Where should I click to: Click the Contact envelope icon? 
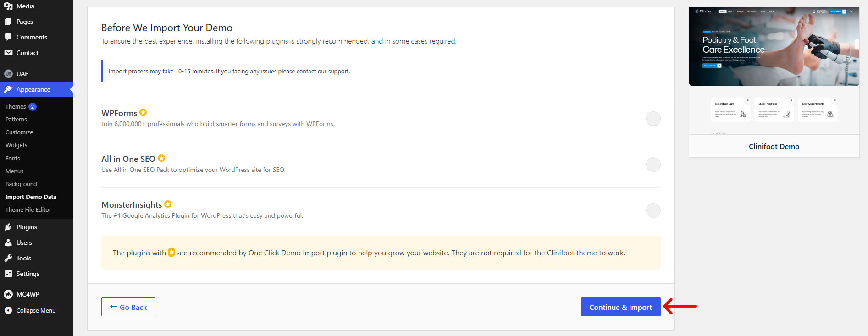pyautogui.click(x=8, y=53)
